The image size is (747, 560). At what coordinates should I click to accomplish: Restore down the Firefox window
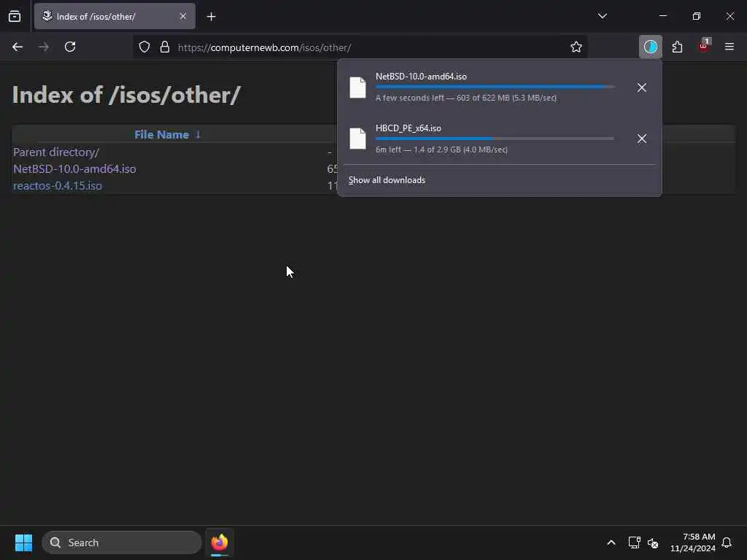(697, 16)
